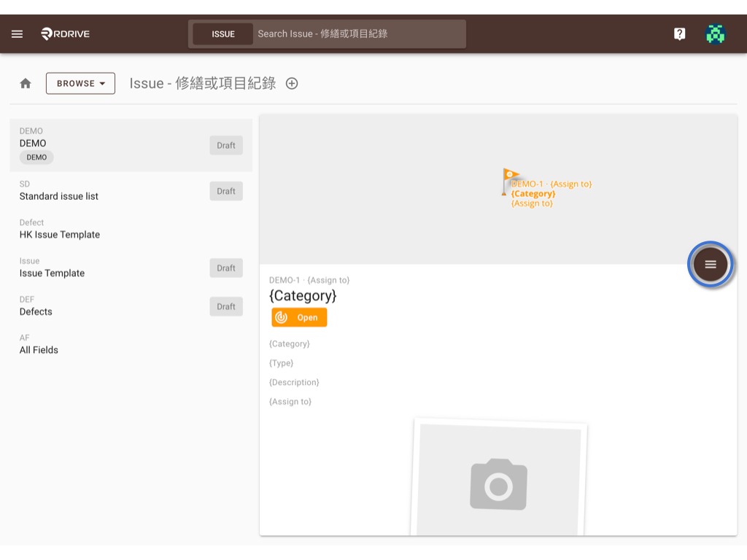Click the orange flag map marker
Image resolution: width=747 pixels, height=560 pixels.
pos(510,182)
